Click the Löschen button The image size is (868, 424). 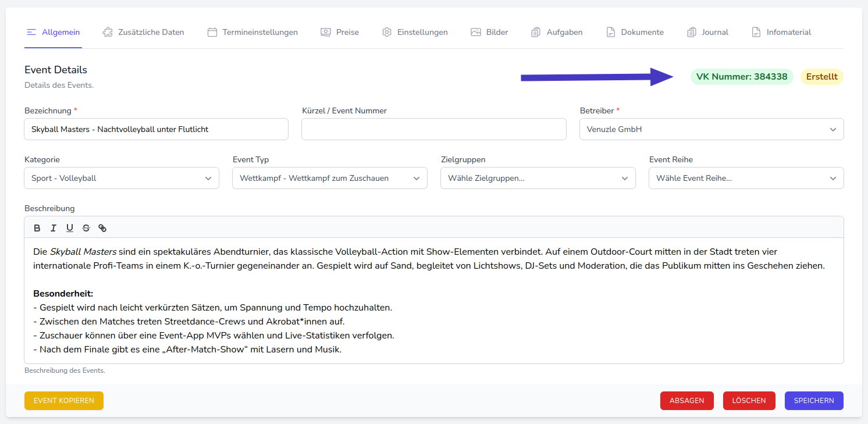pyautogui.click(x=749, y=401)
